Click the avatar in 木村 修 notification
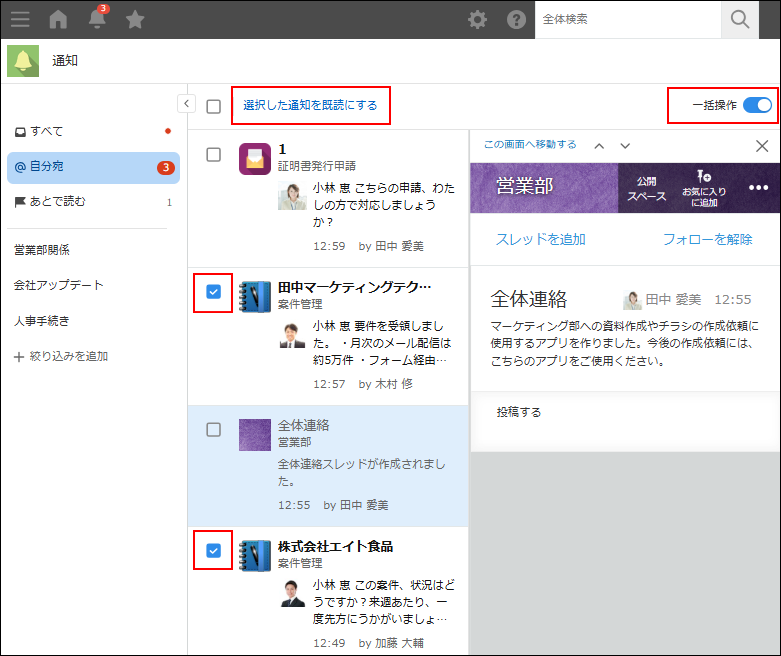Viewport: 781px width, 656px height. tap(292, 335)
